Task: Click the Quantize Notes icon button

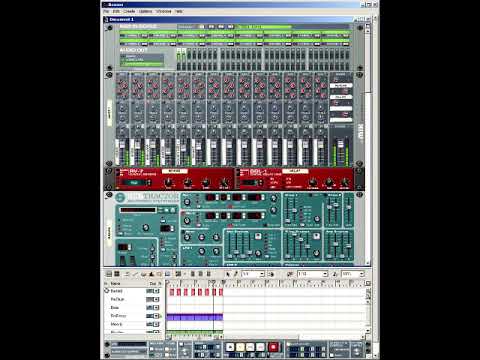Action: [290, 274]
